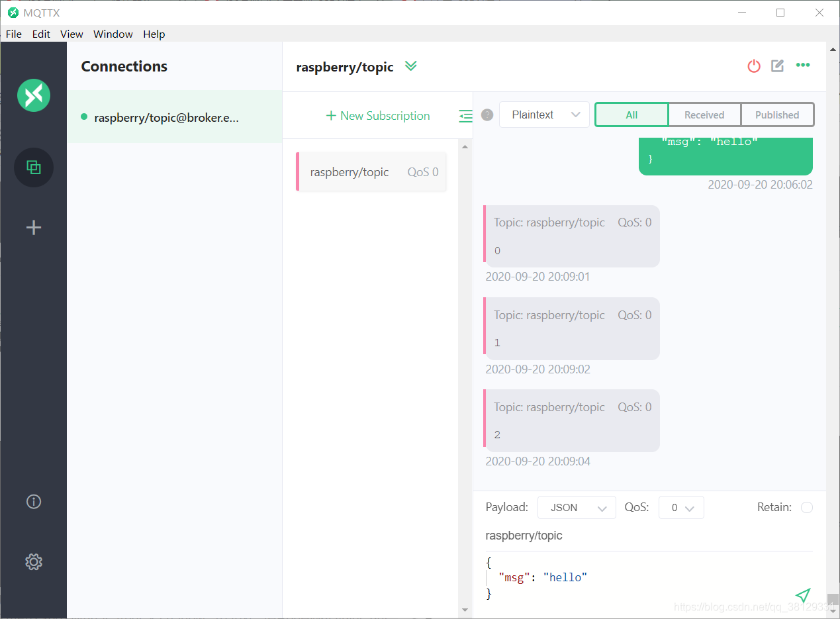Screen dimensions: 840x619
Task: Click the subscriptions list scrollbar down arrow
Action: click(x=465, y=610)
